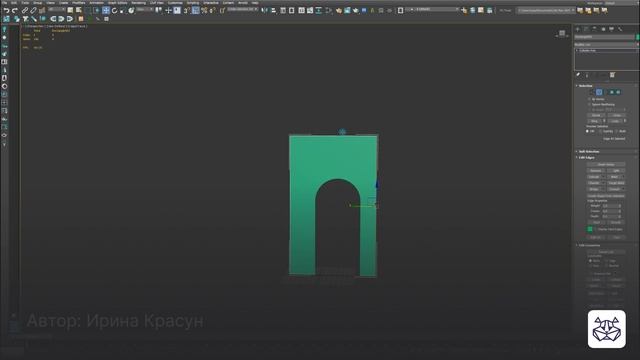Click the Target Weld button

pyautogui.click(x=616, y=183)
